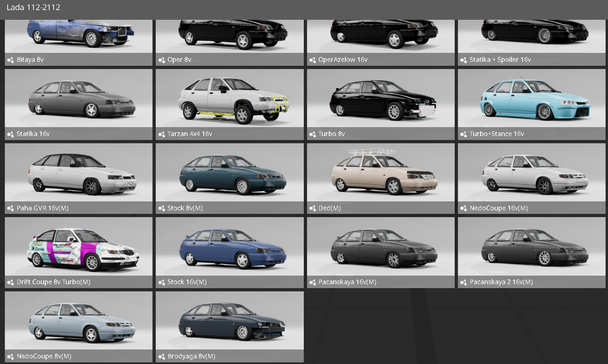The height and width of the screenshot is (364, 608).
Task: Click the config icon beside Bitaya 8v
Action: [10, 60]
